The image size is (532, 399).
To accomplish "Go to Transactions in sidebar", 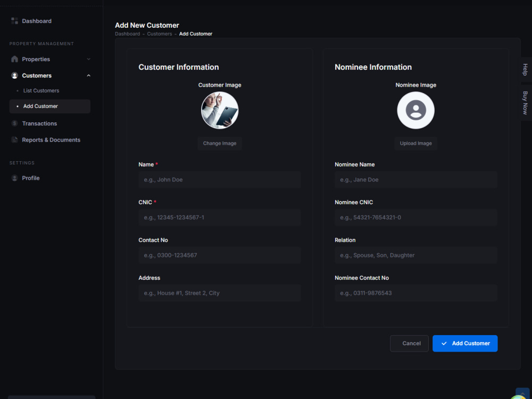I will pyautogui.click(x=39, y=123).
